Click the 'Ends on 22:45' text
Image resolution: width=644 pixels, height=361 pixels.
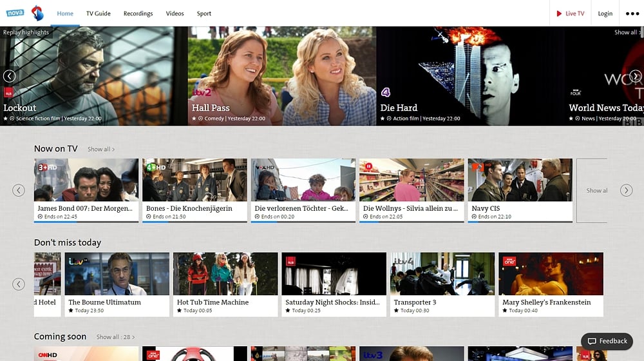pyautogui.click(x=61, y=217)
